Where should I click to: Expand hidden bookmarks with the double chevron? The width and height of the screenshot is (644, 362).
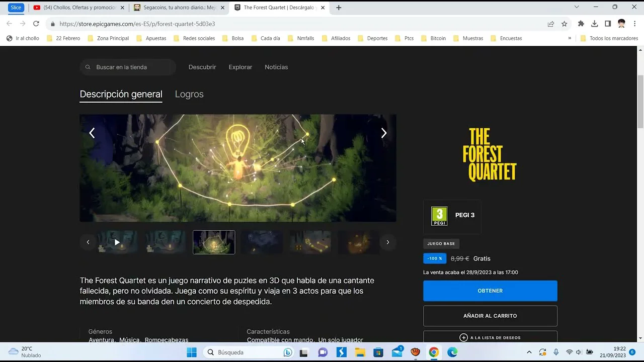click(x=570, y=38)
